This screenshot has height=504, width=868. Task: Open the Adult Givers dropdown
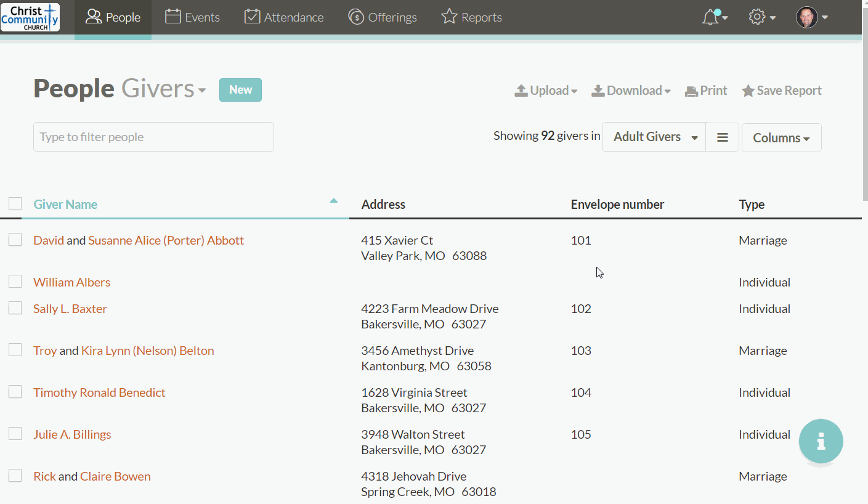(x=653, y=137)
